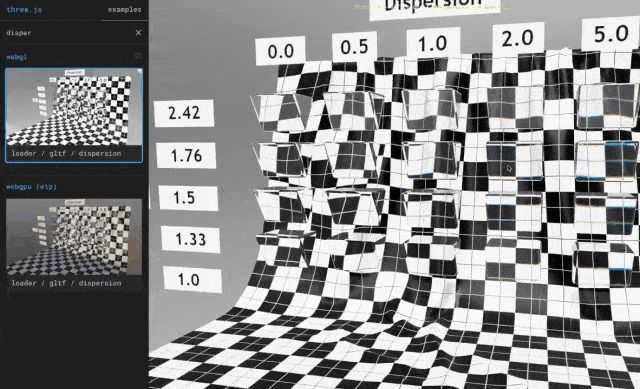Switch to the examples tab
The image size is (640, 389).
124,10
